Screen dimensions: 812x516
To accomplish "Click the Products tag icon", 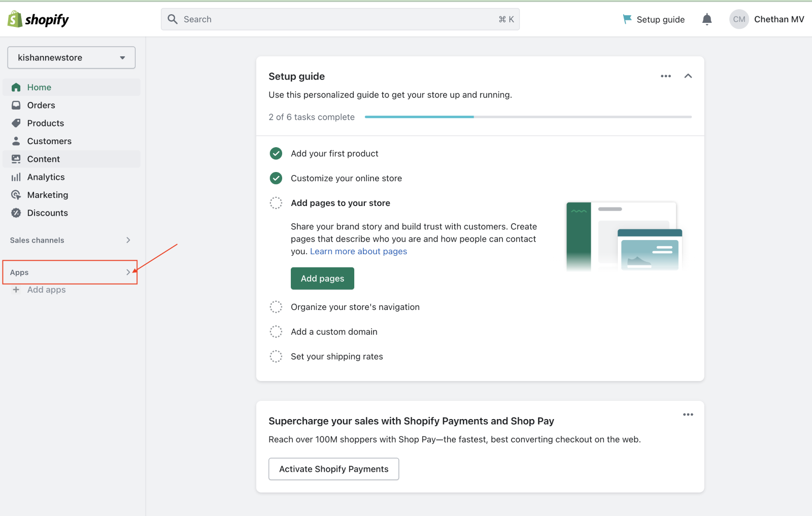I will [x=16, y=123].
